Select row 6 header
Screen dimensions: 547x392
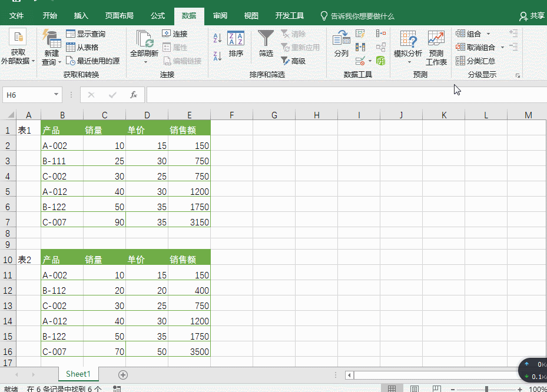[x=8, y=207]
